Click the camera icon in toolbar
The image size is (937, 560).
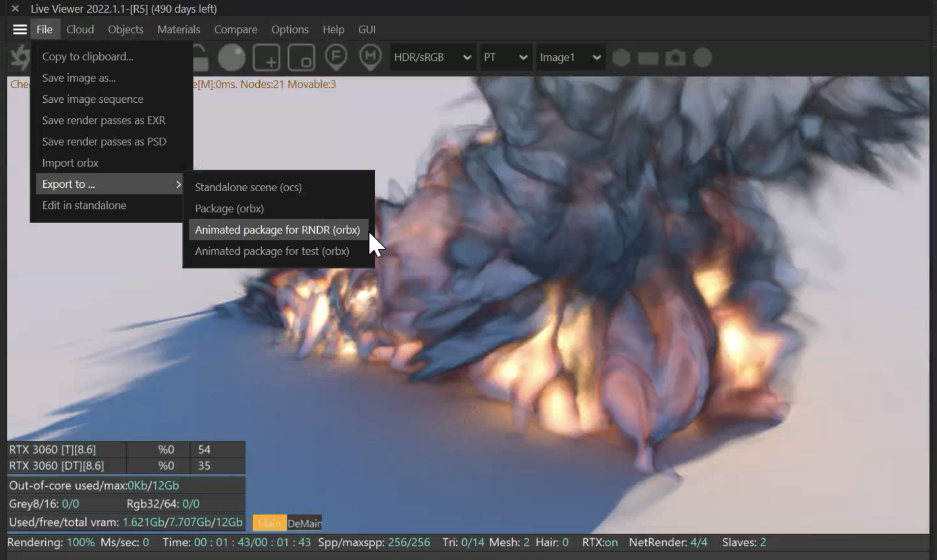point(675,58)
